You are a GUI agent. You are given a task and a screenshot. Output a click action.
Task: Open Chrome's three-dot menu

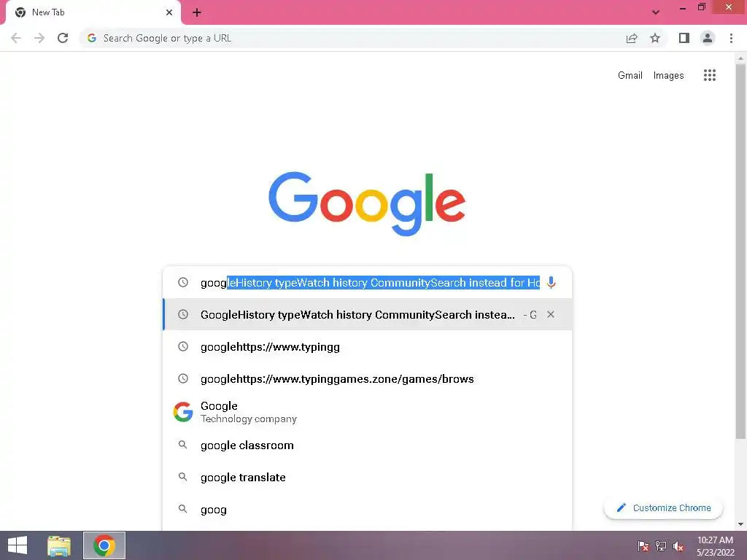click(731, 38)
